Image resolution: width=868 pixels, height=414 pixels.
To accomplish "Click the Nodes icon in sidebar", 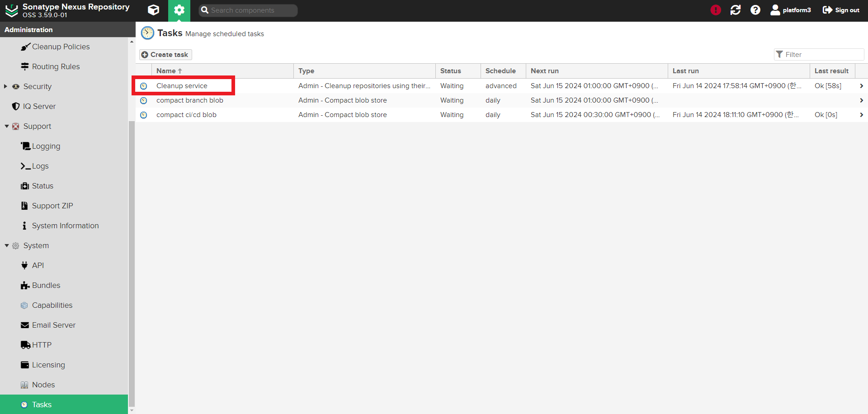I will pyautogui.click(x=24, y=385).
